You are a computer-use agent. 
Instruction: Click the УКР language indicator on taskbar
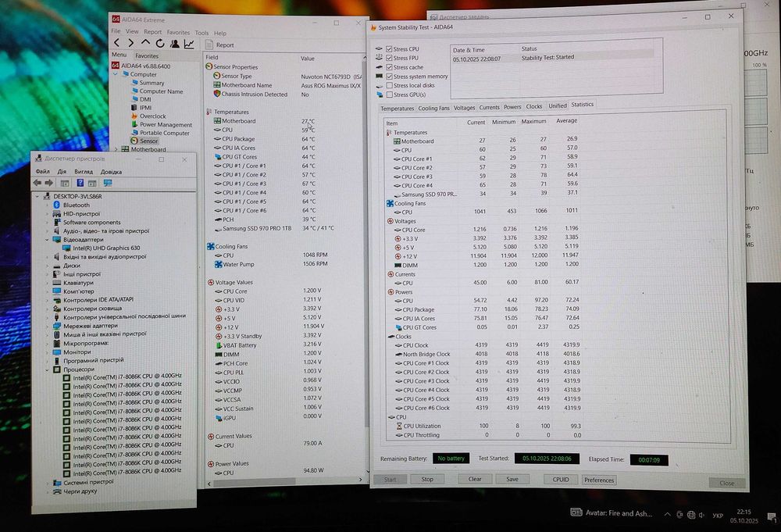718,516
